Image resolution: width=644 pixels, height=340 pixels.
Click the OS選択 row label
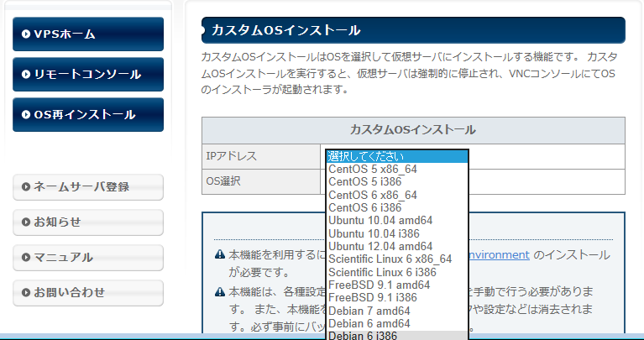pos(223,181)
